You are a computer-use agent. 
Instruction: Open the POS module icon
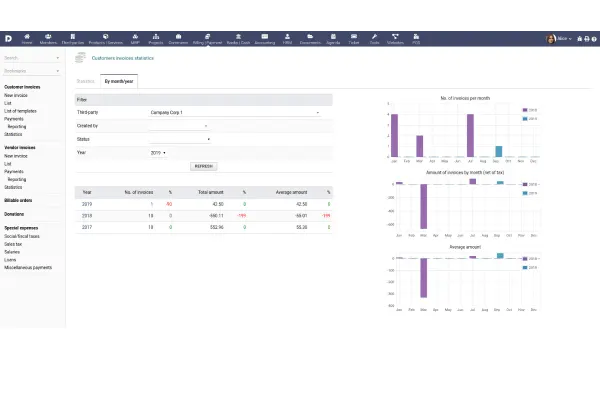click(x=416, y=38)
